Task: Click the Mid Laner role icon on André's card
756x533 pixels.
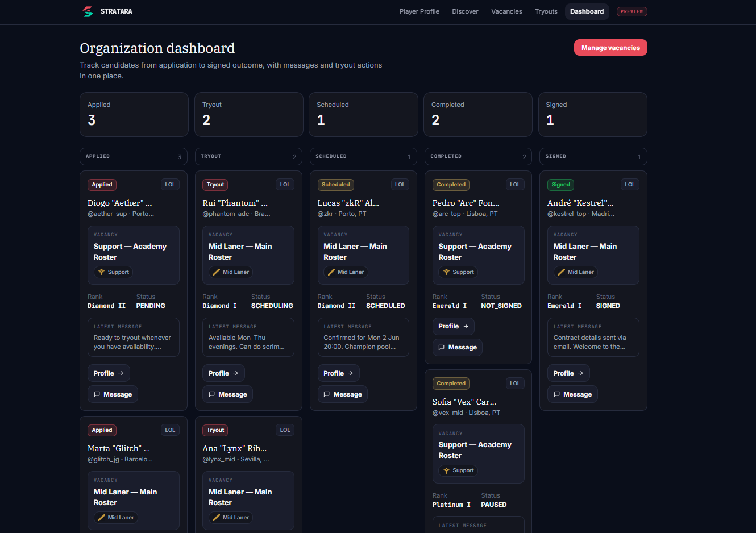Action: pyautogui.click(x=561, y=272)
